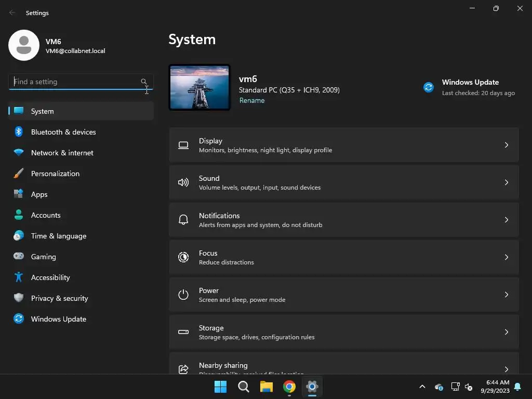The height and width of the screenshot is (399, 532).
Task: Expand Focus settings chevron
Action: (506, 257)
